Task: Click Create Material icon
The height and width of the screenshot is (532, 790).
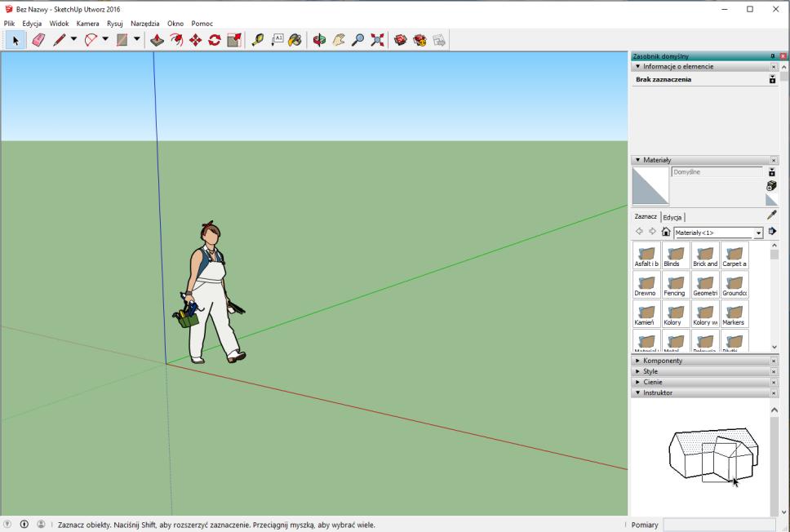Action: [771, 186]
